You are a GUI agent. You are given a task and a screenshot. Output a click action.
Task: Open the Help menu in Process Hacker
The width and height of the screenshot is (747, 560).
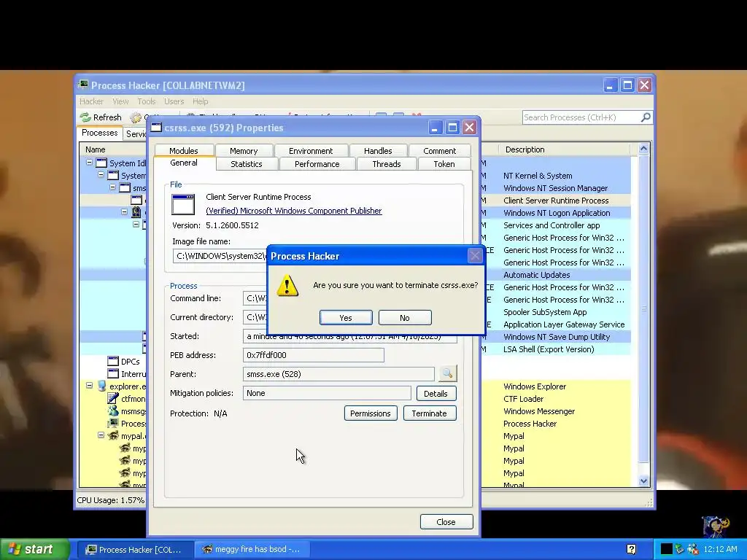coord(200,101)
